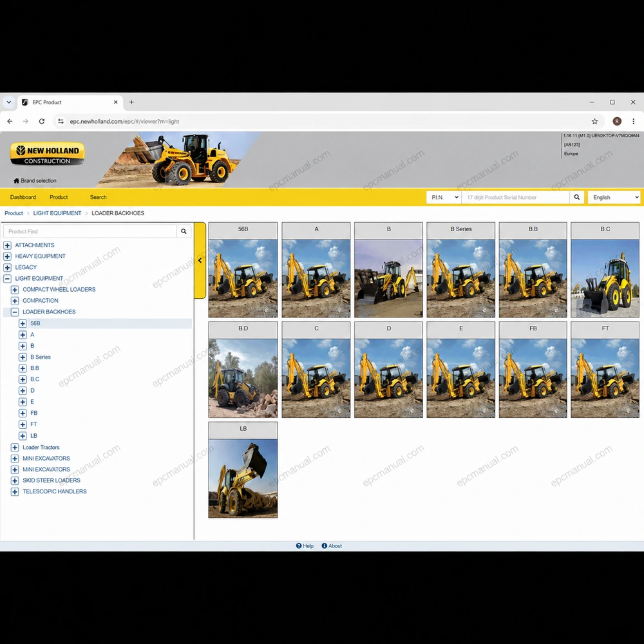Select the first MINI EXCAVATORS tree entry
This screenshot has height=644, width=644.
(x=46, y=459)
